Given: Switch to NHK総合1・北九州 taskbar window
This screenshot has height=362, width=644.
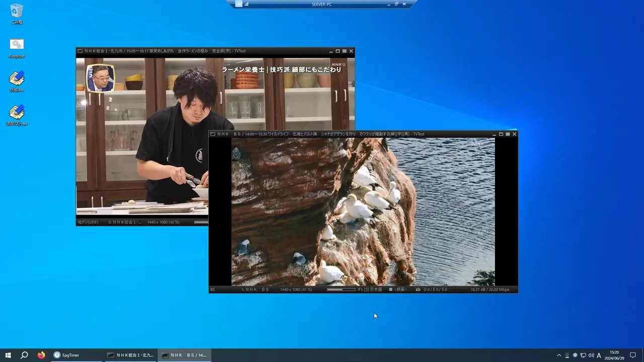Looking at the screenshot, I should click(130, 355).
